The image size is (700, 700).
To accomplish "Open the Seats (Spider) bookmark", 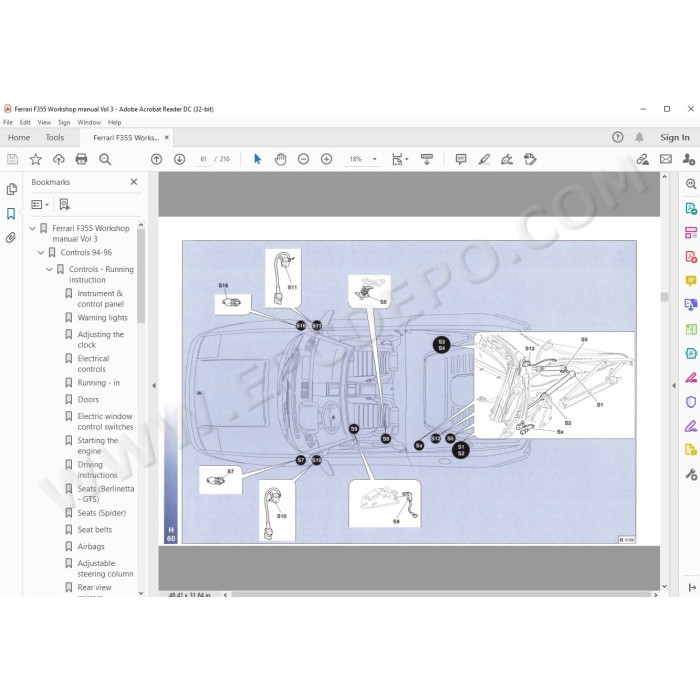I will 101,513.
